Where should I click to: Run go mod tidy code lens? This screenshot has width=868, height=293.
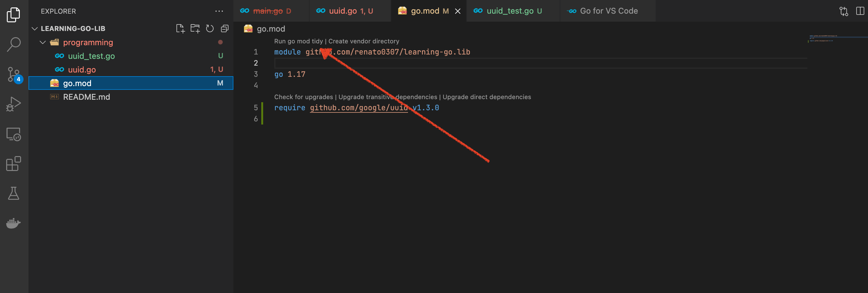(x=298, y=41)
